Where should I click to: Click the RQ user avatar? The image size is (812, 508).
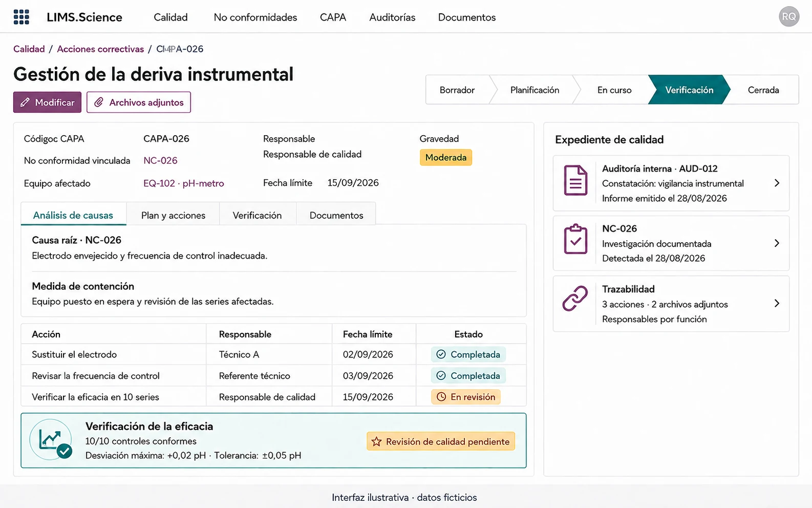(x=789, y=16)
